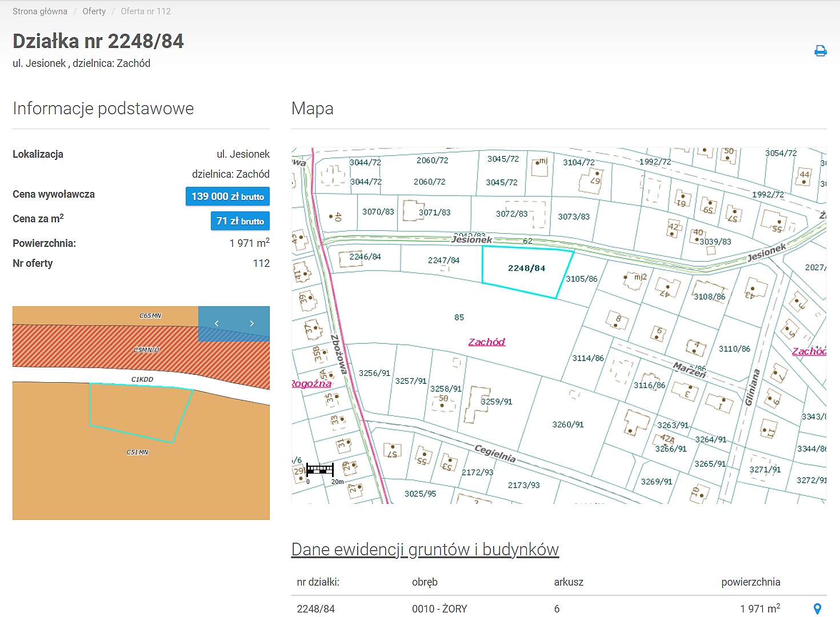This screenshot has height=617, width=840.
Task: Click the 20m scale bar on map
Action: [x=320, y=470]
